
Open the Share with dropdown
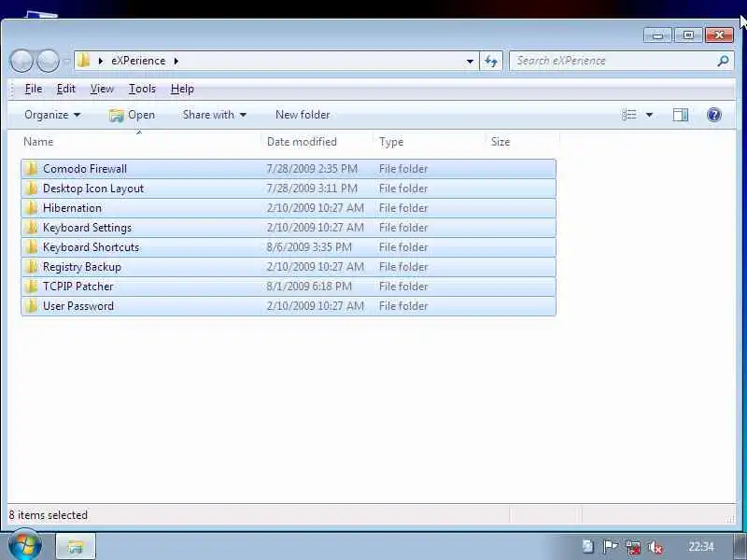pyautogui.click(x=215, y=115)
